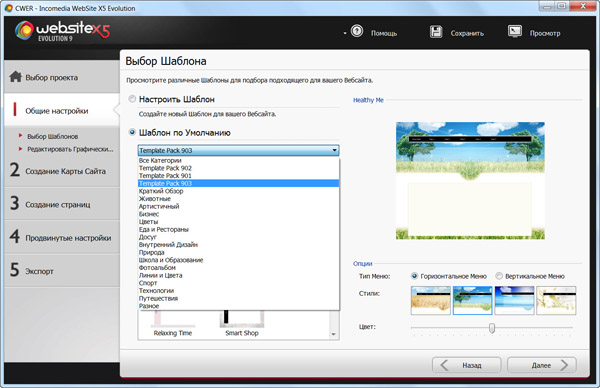Image resolution: width=600 pixels, height=388 pixels.
Task: Choose Вертикальное Меню radio option
Action: [499, 276]
